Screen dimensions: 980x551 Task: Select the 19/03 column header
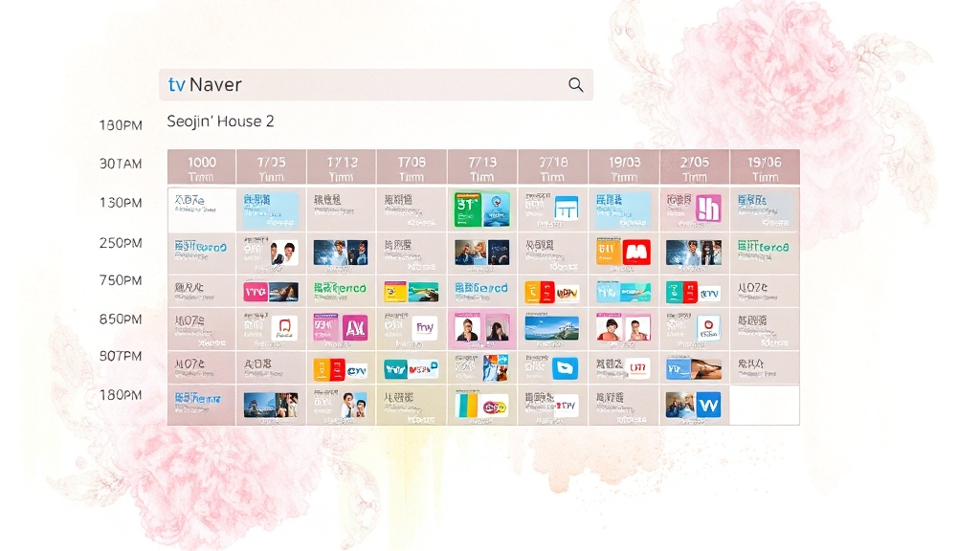tap(624, 167)
